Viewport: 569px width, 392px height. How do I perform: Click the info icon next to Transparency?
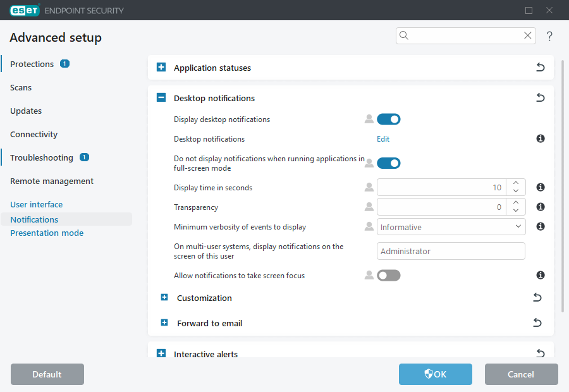[540, 206]
